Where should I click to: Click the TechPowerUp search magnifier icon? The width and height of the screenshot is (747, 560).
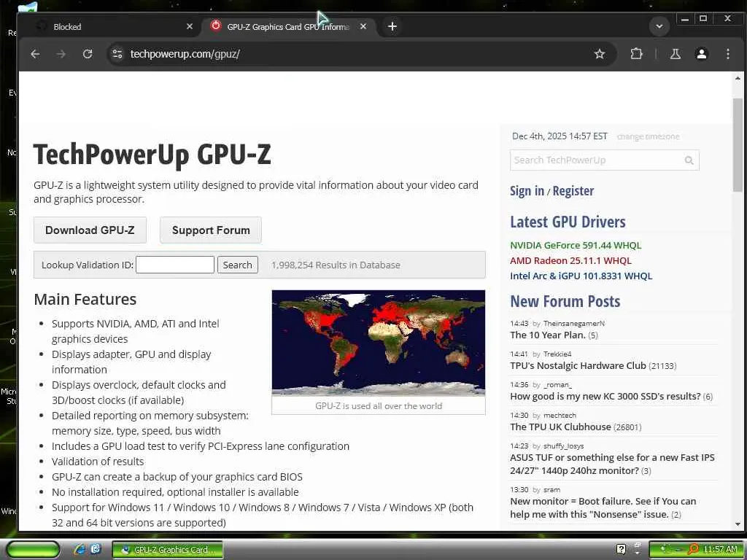tap(689, 160)
